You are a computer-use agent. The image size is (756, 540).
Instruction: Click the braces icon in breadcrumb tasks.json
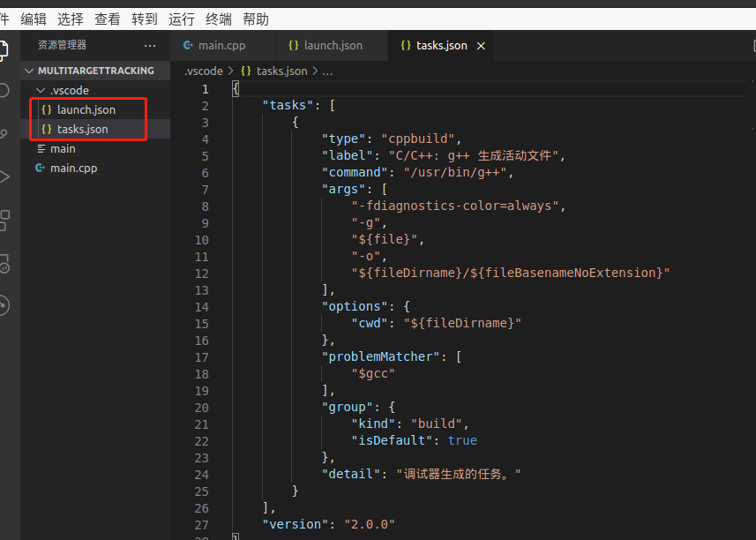(x=246, y=71)
